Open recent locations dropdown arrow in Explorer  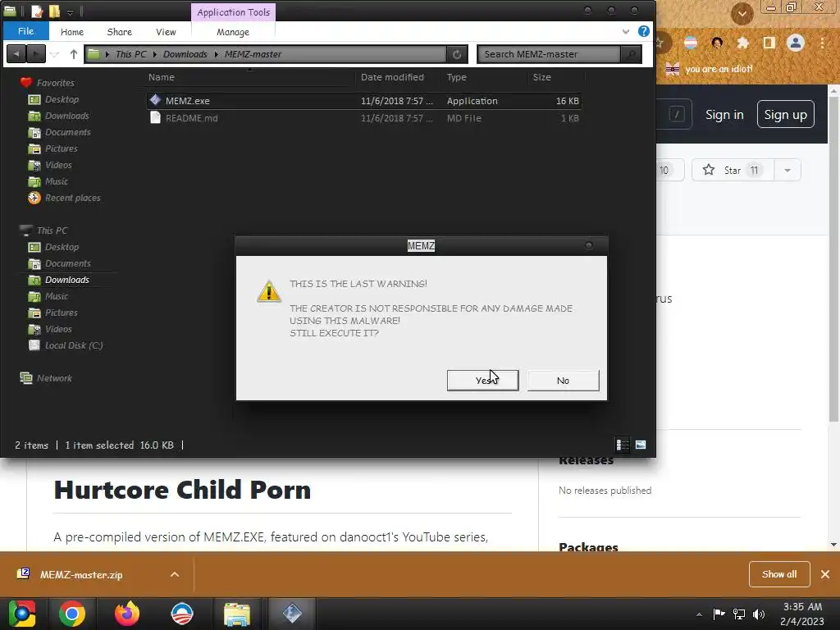point(54,54)
